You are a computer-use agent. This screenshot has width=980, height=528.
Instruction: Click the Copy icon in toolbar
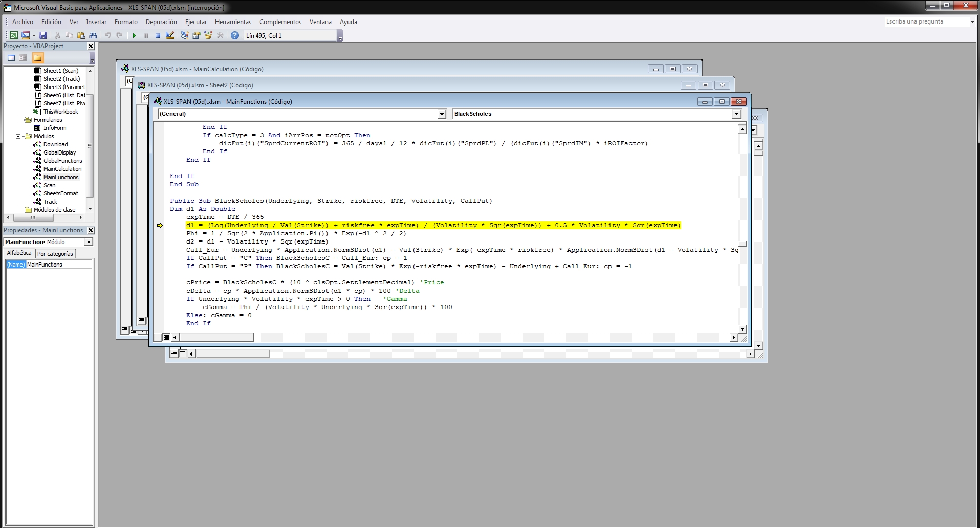(69, 35)
